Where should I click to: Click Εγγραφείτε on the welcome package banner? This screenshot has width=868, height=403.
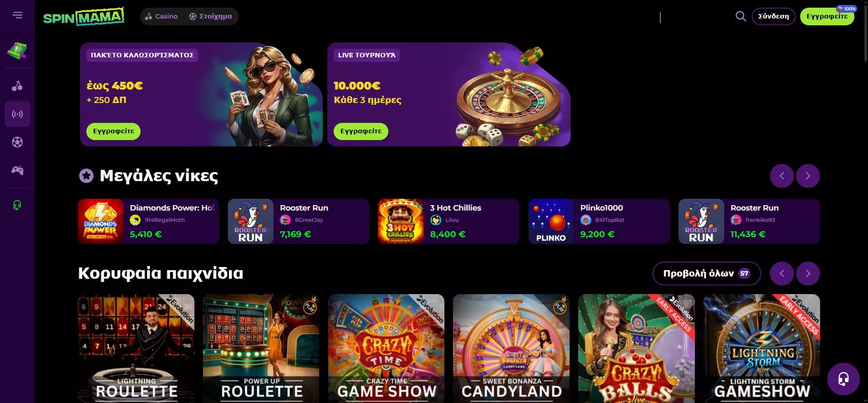113,131
